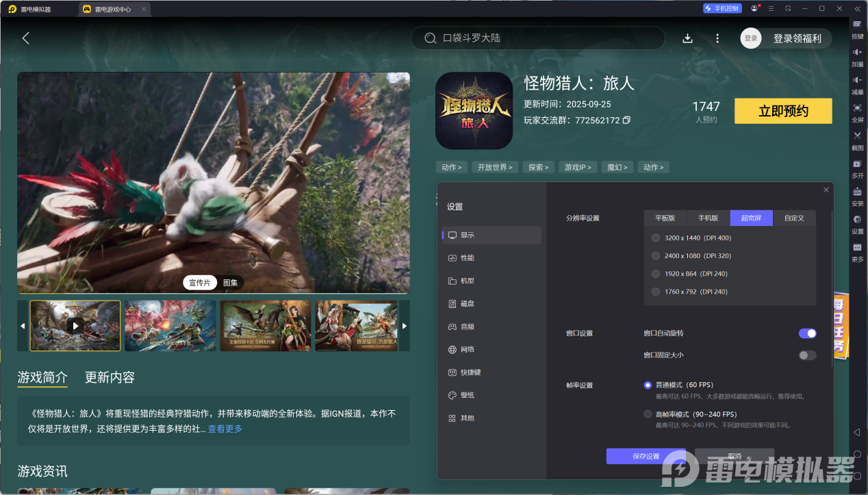Click the 登录领福利 button
The height and width of the screenshot is (495, 868).
click(x=797, y=38)
